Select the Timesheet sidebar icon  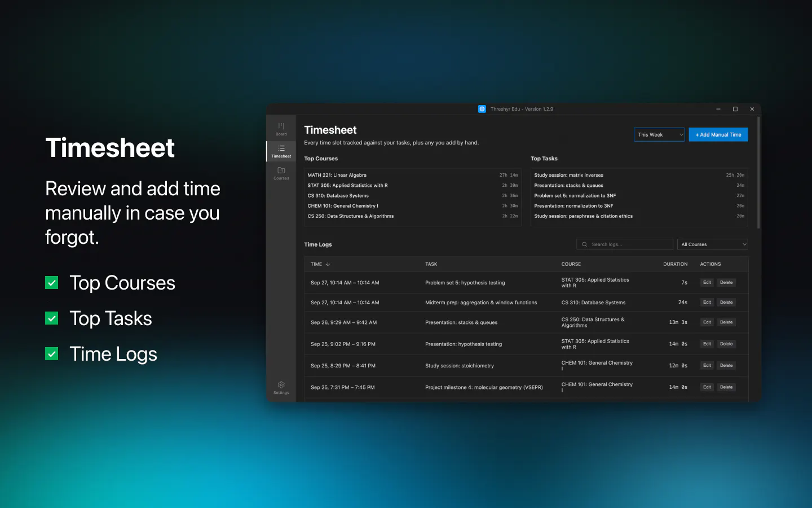click(281, 151)
